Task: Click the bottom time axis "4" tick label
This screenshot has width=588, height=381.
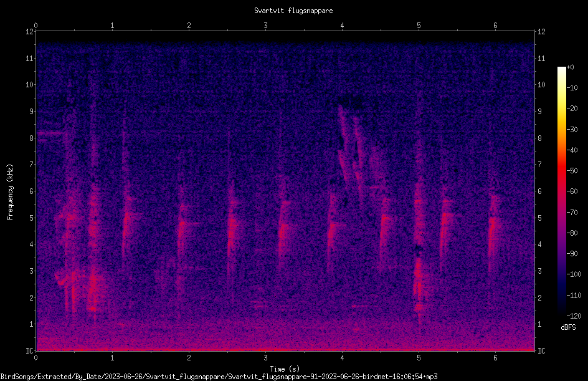Action: point(342,358)
